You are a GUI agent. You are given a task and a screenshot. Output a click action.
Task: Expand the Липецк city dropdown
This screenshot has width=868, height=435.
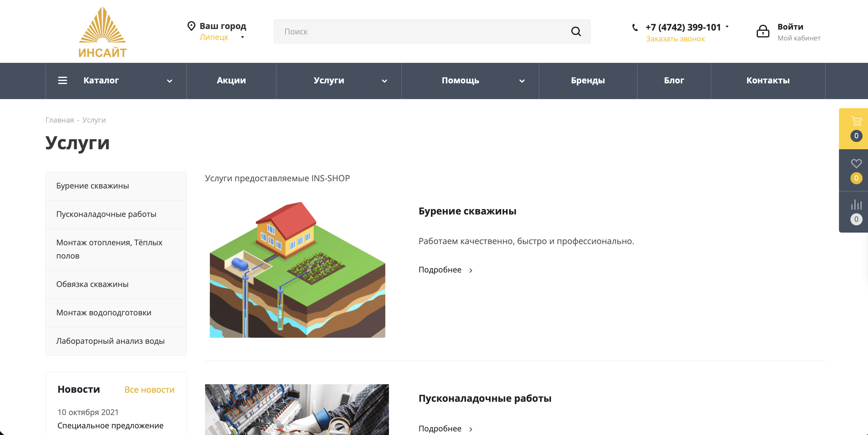click(x=242, y=37)
